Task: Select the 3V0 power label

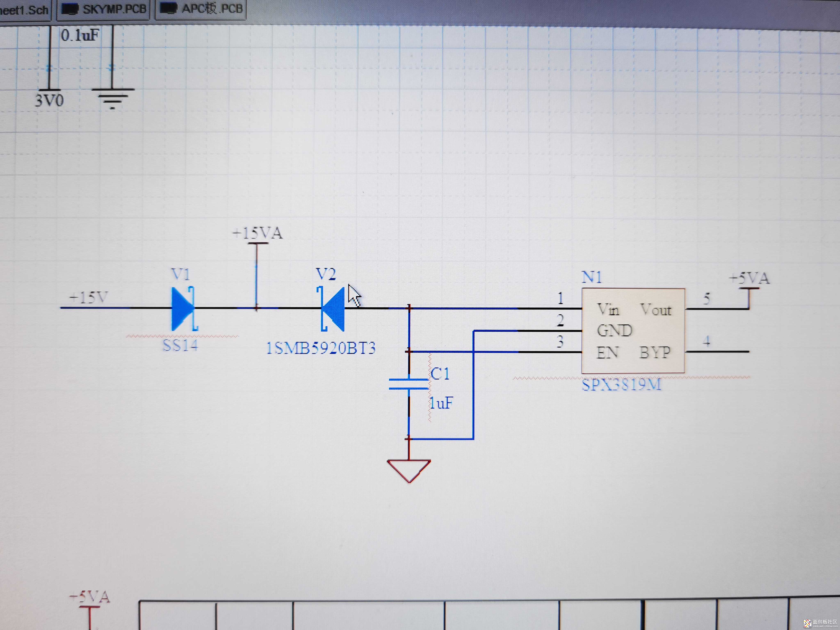Action: pyautogui.click(x=49, y=100)
